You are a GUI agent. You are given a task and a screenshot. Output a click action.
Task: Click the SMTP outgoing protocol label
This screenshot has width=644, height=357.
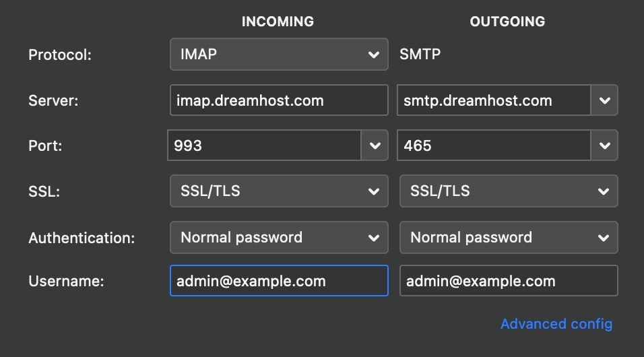pyautogui.click(x=420, y=54)
